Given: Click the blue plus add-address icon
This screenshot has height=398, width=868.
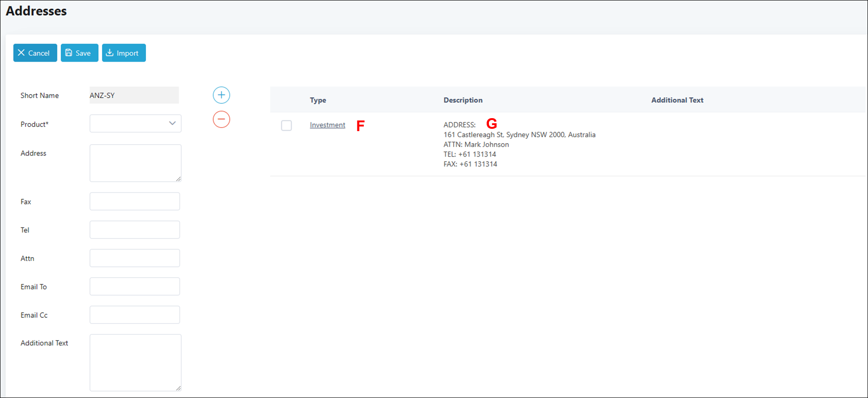Looking at the screenshot, I should [x=221, y=95].
